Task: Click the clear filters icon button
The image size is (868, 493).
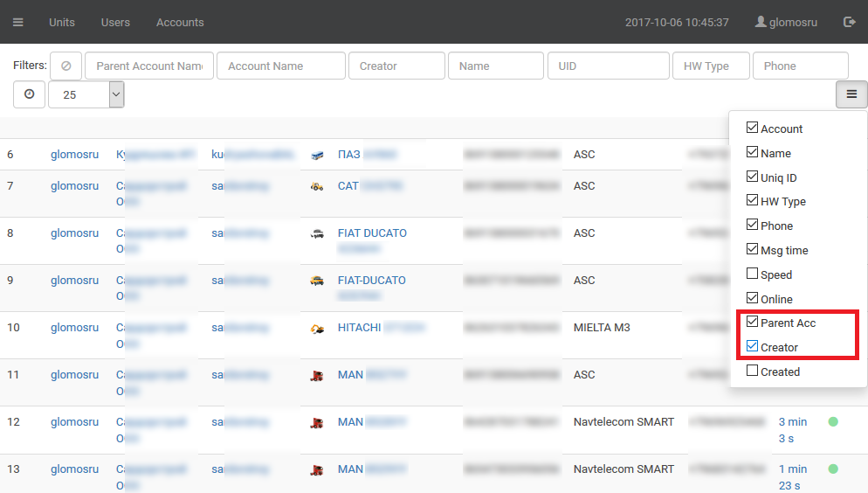Action: [x=65, y=66]
